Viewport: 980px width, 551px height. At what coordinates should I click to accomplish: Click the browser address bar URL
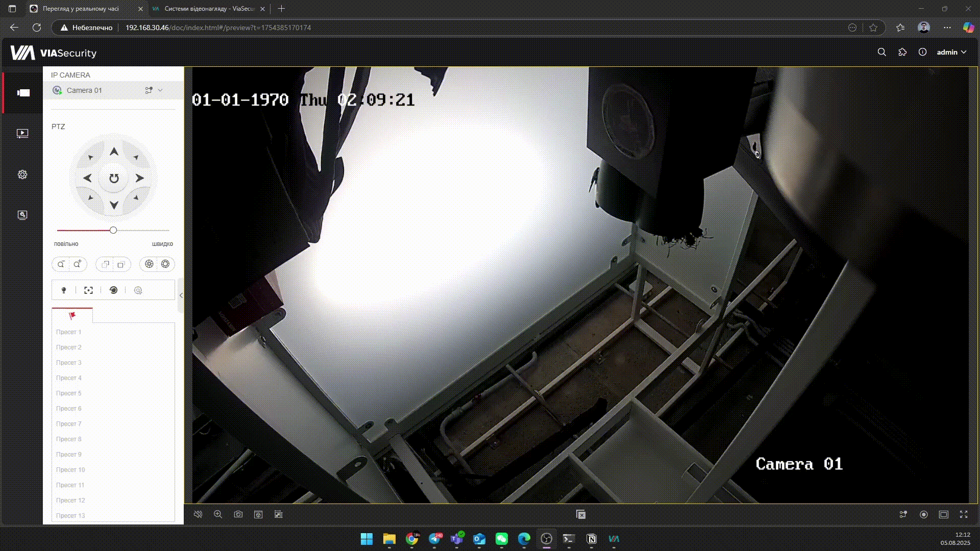pyautogui.click(x=218, y=28)
